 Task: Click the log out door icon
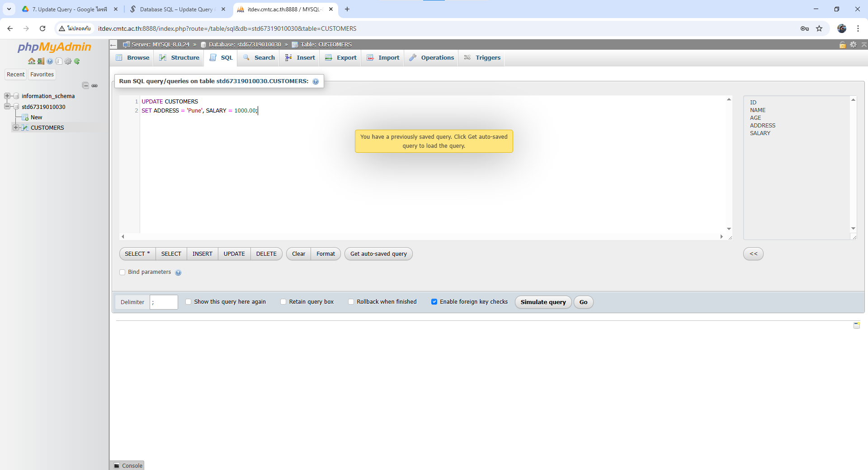41,61
